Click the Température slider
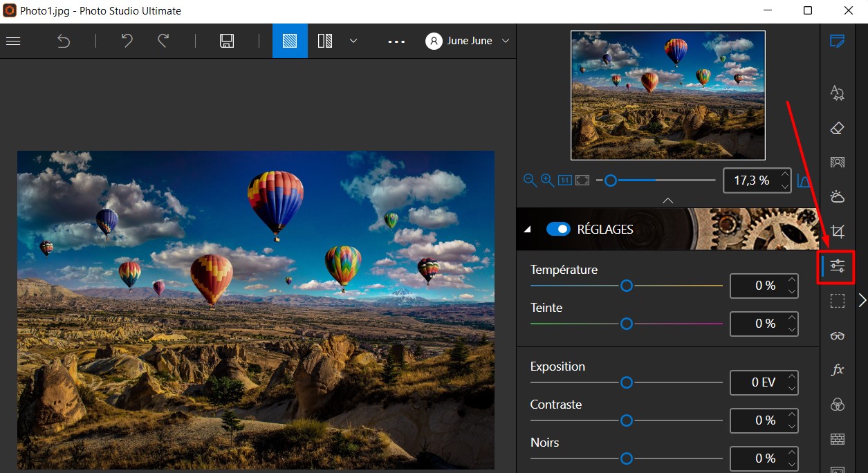The image size is (868, 473). pos(627,285)
